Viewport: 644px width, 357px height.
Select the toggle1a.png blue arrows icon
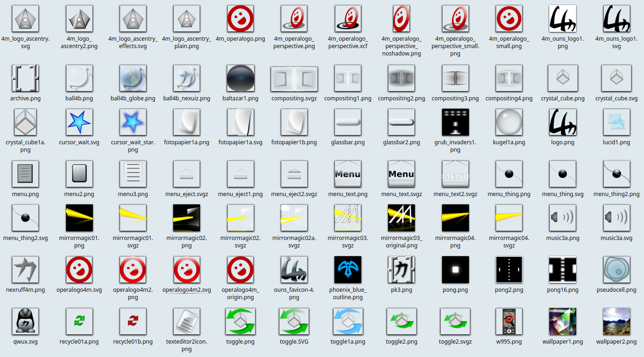point(348,321)
